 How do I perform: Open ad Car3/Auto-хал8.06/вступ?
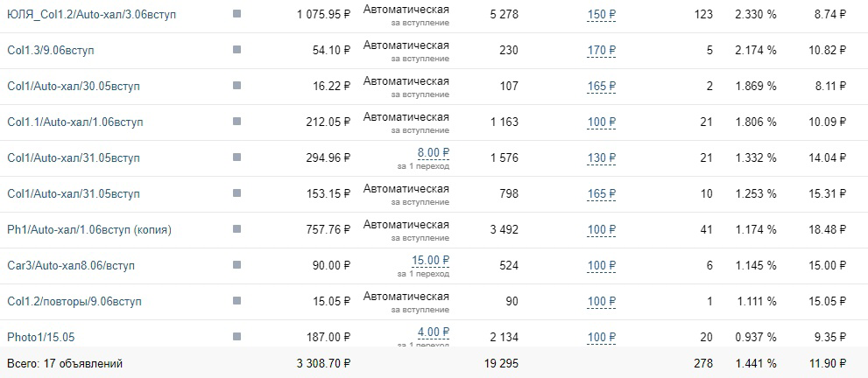[71, 266]
